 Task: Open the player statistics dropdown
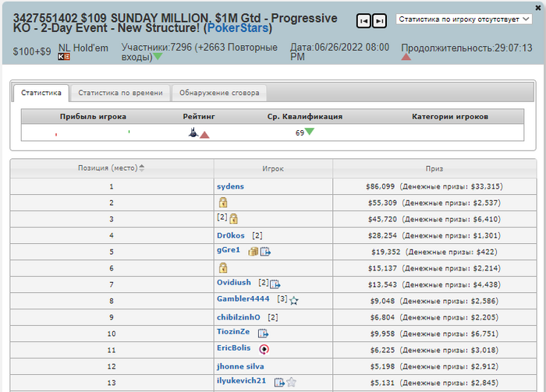(464, 19)
